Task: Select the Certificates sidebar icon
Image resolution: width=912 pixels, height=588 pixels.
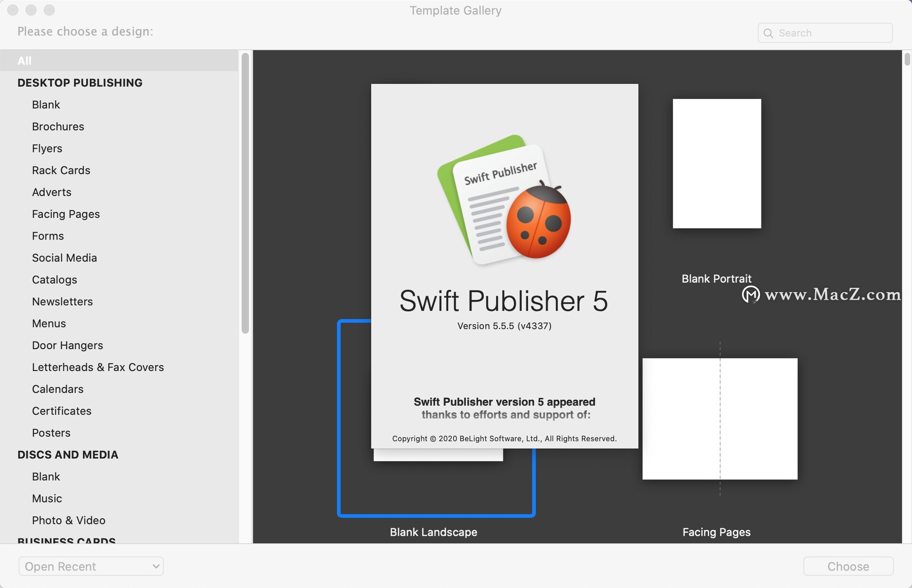Action: coord(61,411)
